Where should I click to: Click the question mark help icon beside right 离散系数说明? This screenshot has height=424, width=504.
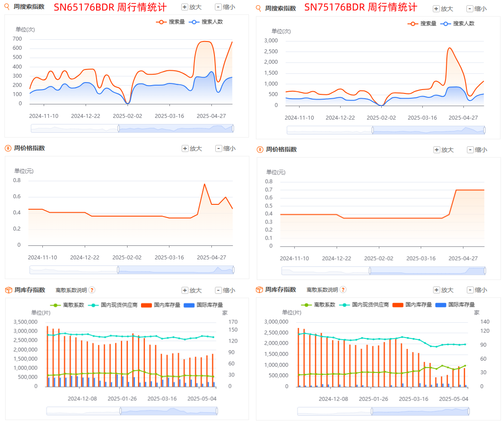point(343,290)
